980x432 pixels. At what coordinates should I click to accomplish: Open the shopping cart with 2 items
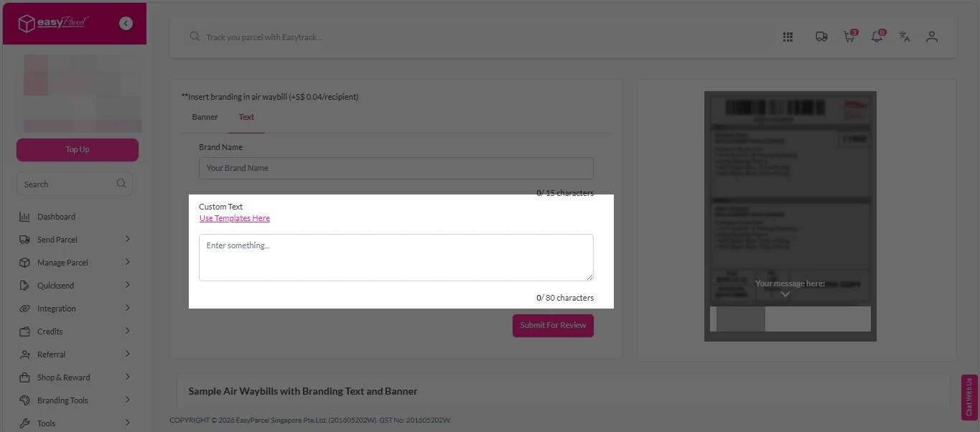coord(849,37)
